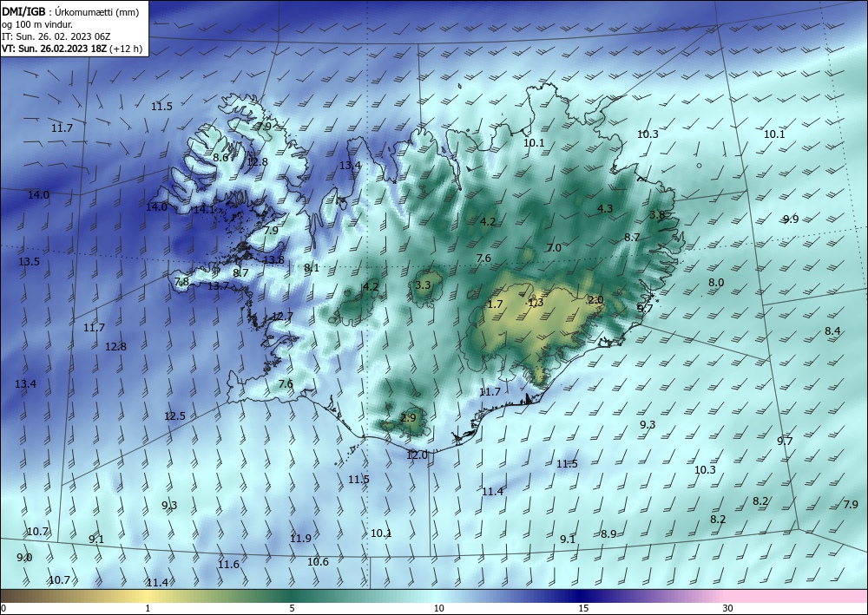868x615 pixels.
Task: Click the value 11.6 on the map
Action: tap(228, 565)
